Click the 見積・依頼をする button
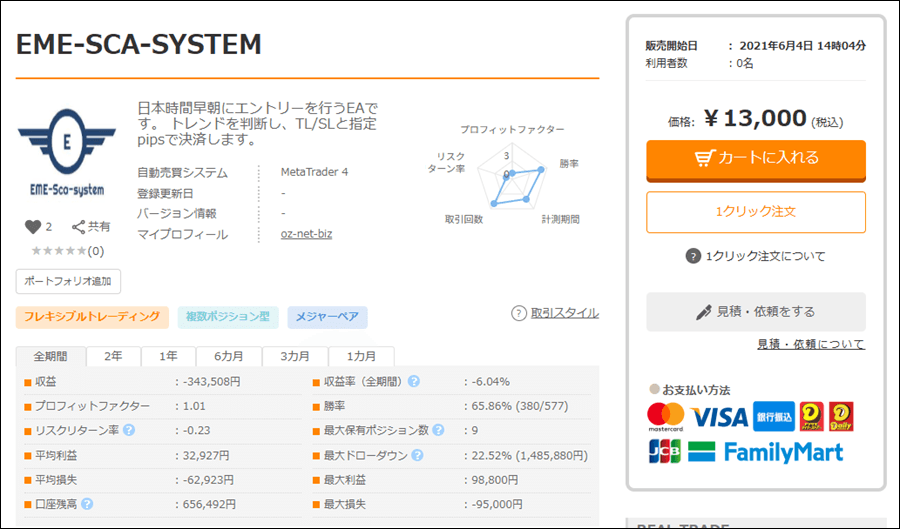Screen dimensions: 900x529 coord(755,312)
